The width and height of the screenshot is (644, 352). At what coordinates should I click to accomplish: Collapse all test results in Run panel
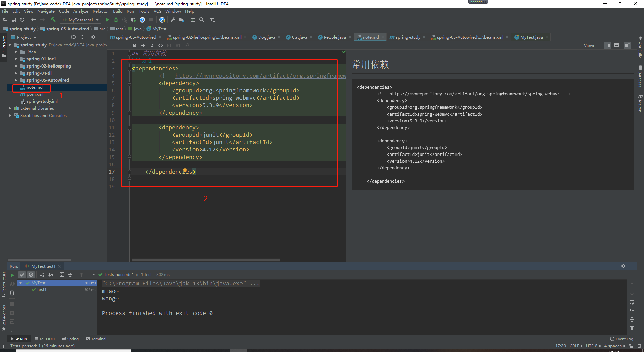click(70, 275)
